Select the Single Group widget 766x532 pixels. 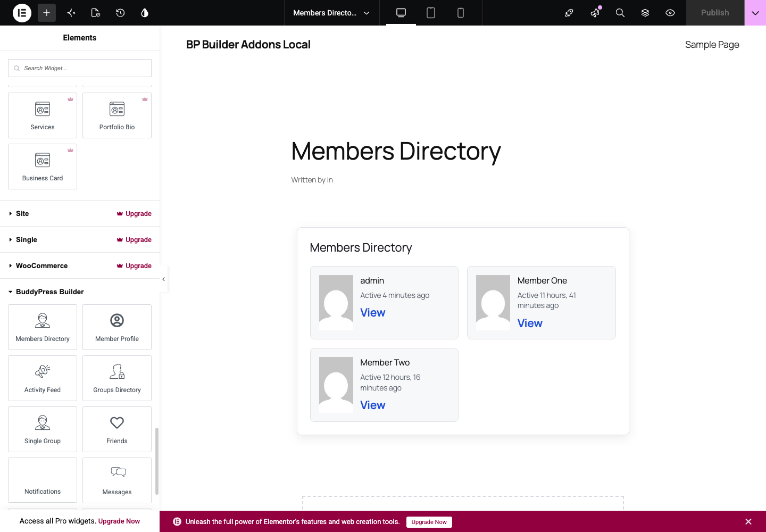tap(43, 429)
